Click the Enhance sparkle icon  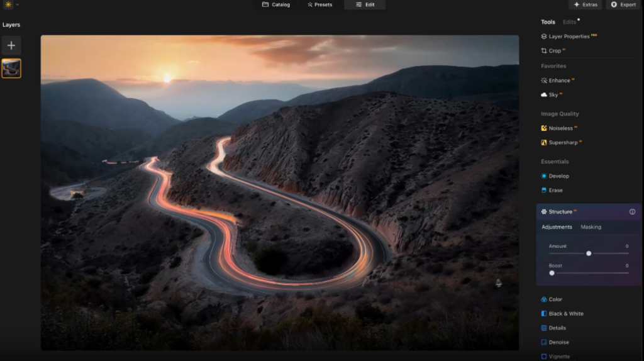tap(544, 81)
